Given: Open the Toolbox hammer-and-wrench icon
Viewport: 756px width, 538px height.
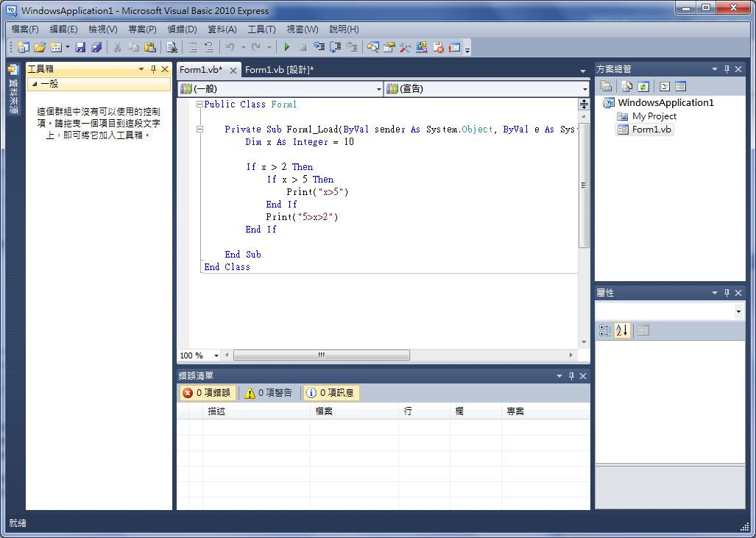Looking at the screenshot, I should (405, 47).
